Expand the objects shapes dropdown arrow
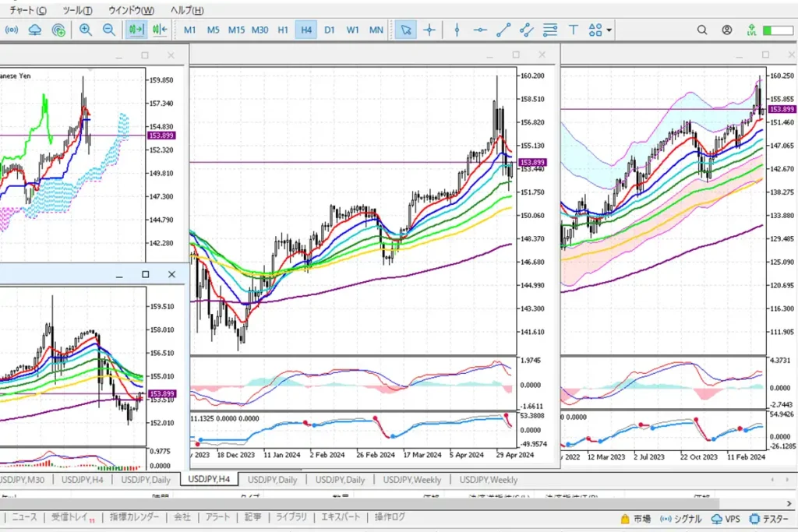The image size is (798, 532). 609,30
